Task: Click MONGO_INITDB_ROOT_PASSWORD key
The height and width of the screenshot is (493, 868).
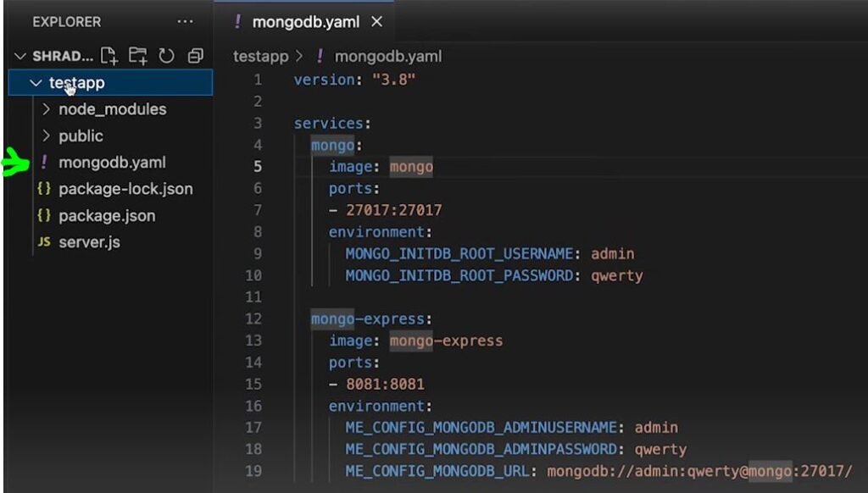Action: [459, 275]
